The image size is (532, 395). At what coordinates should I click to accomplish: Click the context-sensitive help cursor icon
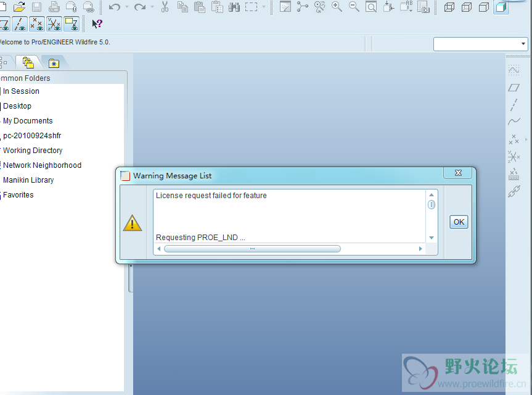97,23
